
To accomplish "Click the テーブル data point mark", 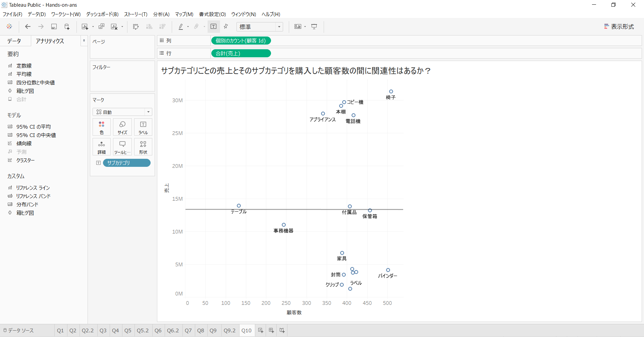I will pos(239,206).
